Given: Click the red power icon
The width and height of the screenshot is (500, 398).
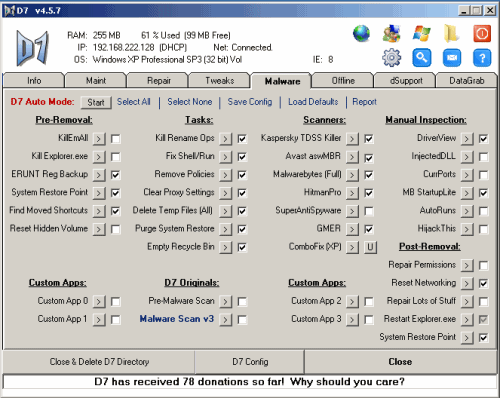Looking at the screenshot, I should (482, 34).
